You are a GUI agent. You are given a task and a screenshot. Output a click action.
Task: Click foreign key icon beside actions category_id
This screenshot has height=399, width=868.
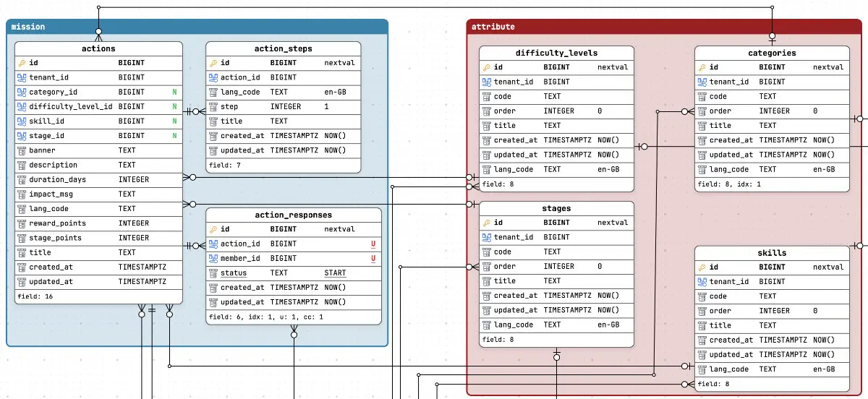(21, 92)
